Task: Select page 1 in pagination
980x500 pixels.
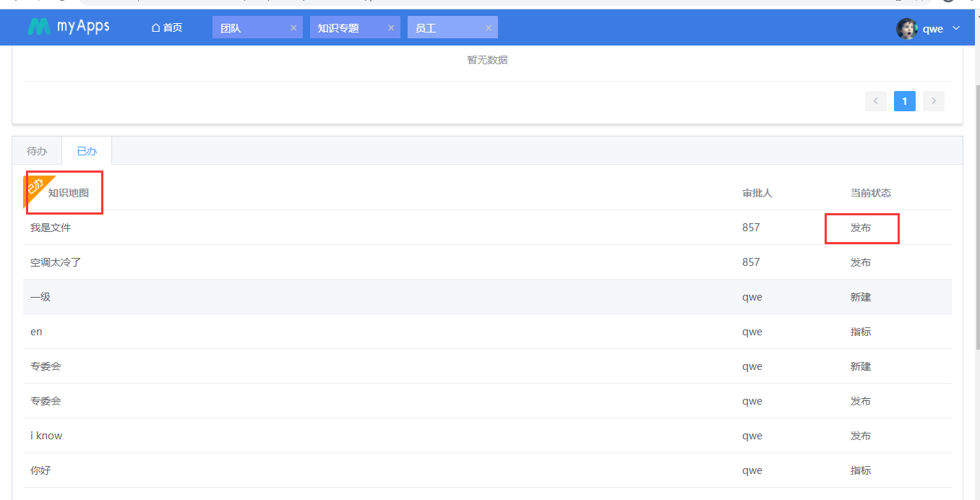Action: point(904,101)
